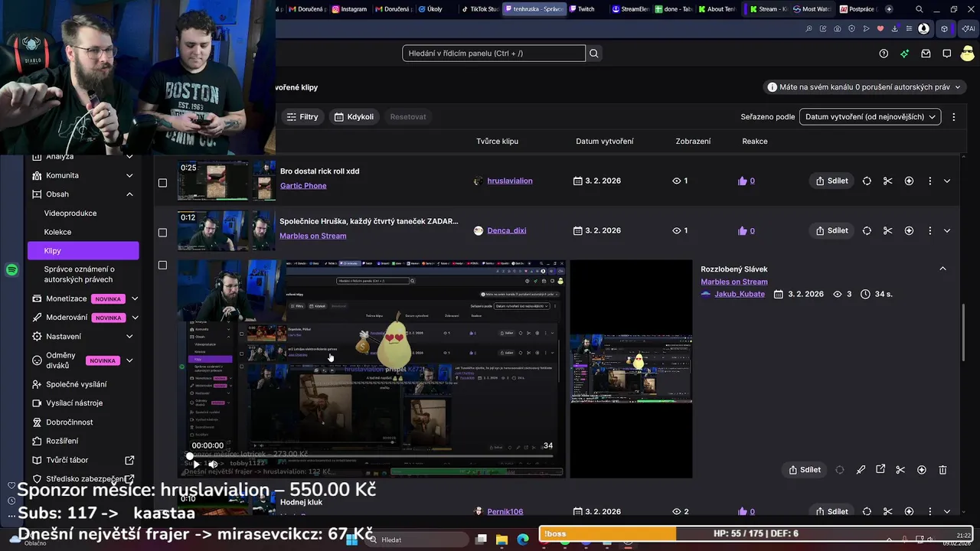The width and height of the screenshot is (980, 551).
Task: Open the help question-mark icon in the top bar
Action: point(884,54)
